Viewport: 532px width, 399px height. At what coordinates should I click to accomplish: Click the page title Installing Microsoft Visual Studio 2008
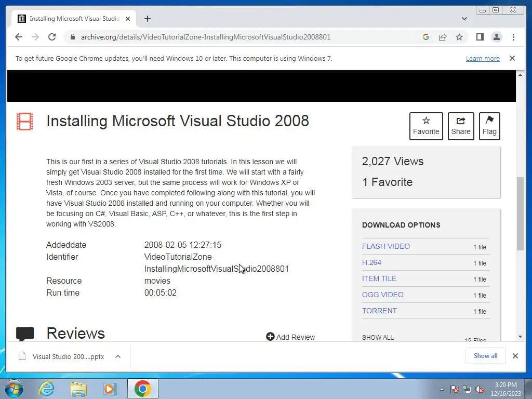(x=178, y=121)
